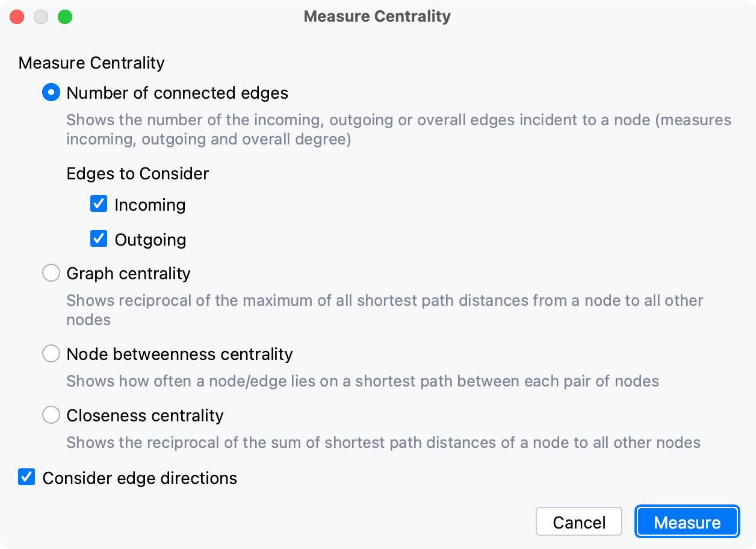The image size is (756, 549).
Task: Click the Measure button
Action: (x=686, y=521)
